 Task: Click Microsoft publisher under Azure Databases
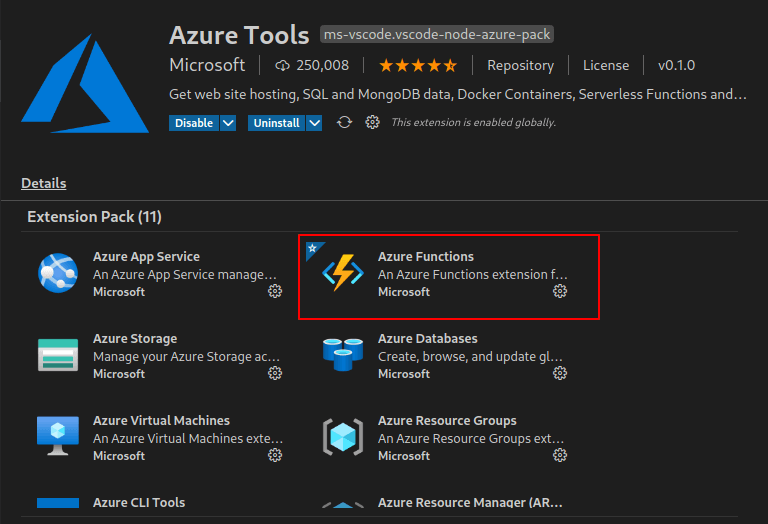[x=404, y=374]
